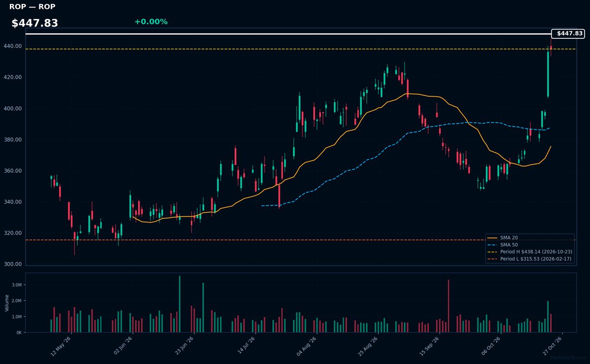The width and height of the screenshot is (590, 364).
Task: Select the 23 Jun '26 date label
Action: tap(184, 345)
